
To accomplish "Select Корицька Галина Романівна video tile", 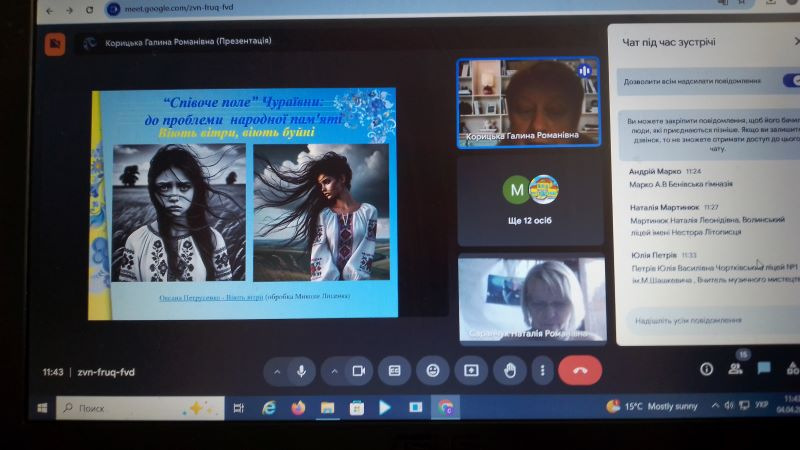I will (x=529, y=103).
